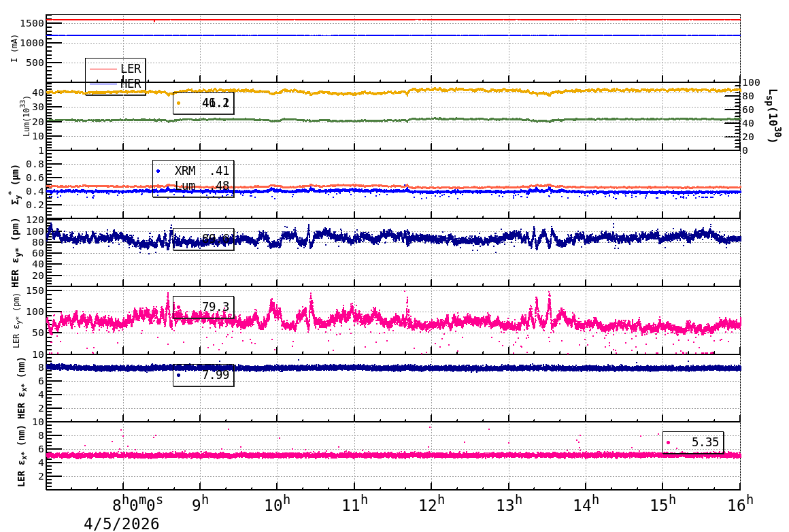The image size is (789, 532).
Task: Click the 16h time axis label
Action: point(740,503)
